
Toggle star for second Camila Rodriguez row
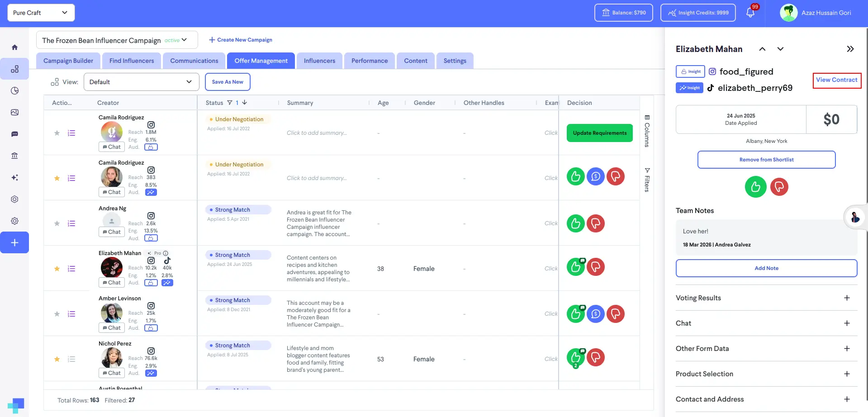click(x=57, y=178)
